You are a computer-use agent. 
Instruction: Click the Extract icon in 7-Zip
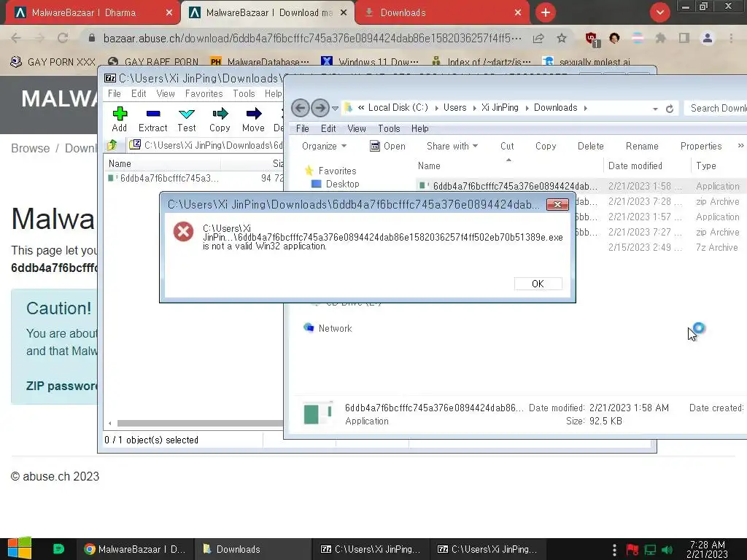tap(153, 119)
